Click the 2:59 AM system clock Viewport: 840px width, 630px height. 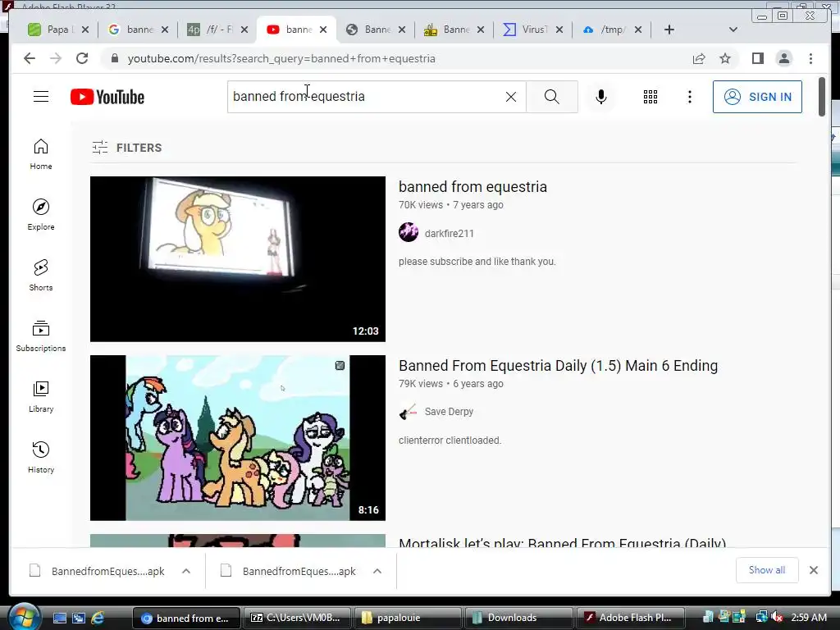(x=808, y=618)
